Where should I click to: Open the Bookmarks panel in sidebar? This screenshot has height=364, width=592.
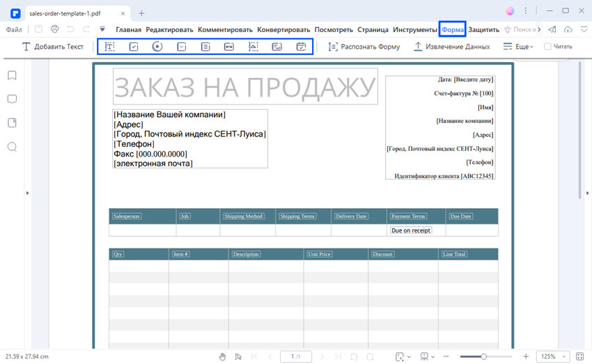[x=12, y=75]
